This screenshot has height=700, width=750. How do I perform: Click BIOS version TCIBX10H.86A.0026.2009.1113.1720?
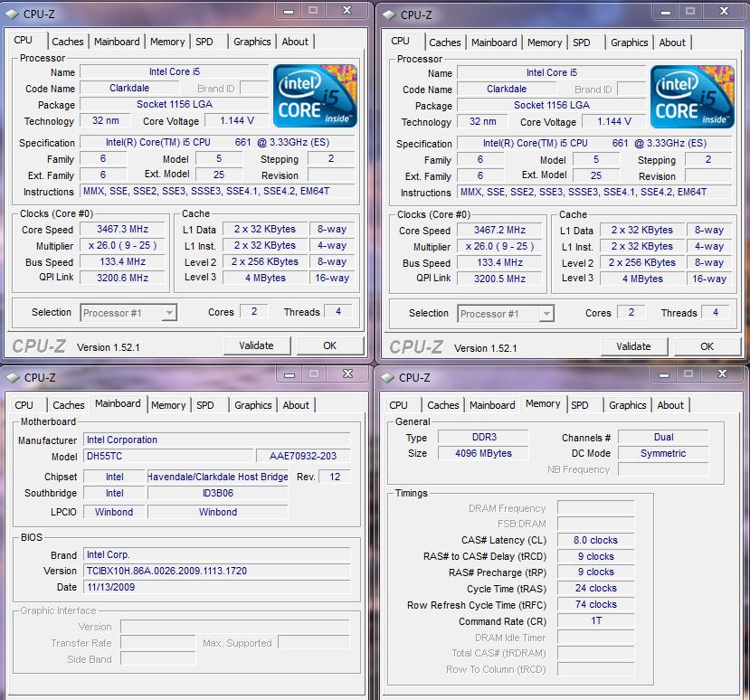pos(217,571)
